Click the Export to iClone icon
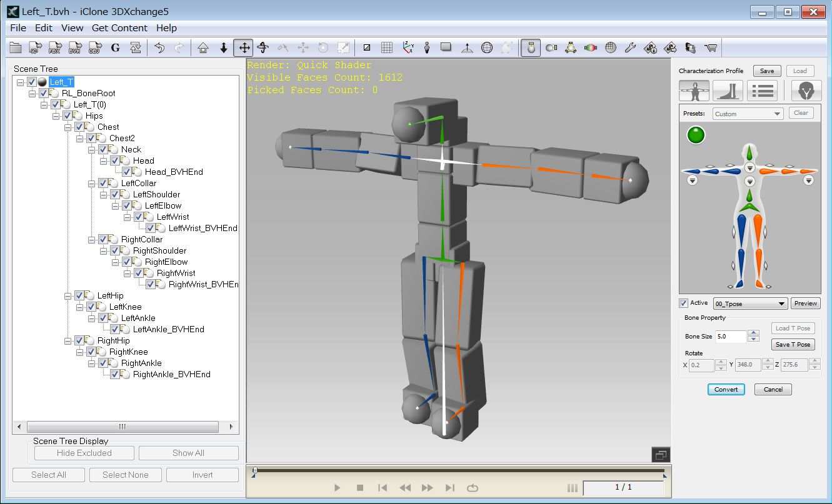This screenshot has height=504, width=832. pos(36,47)
